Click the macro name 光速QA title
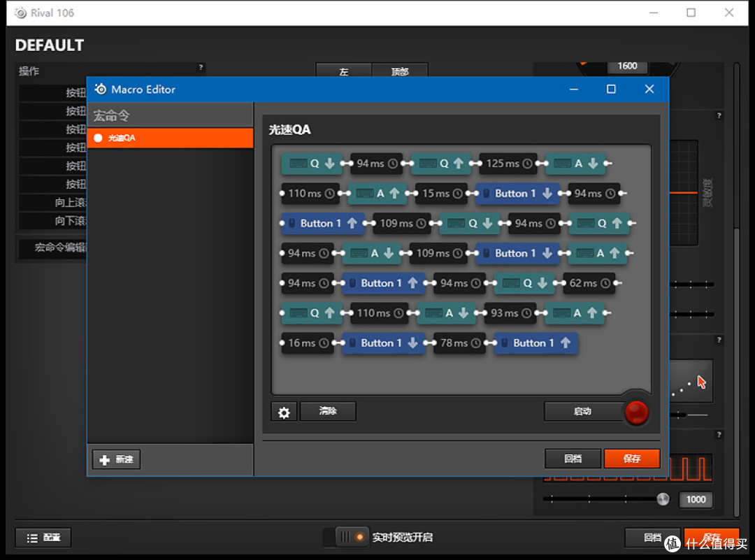This screenshot has width=755, height=560. [289, 130]
